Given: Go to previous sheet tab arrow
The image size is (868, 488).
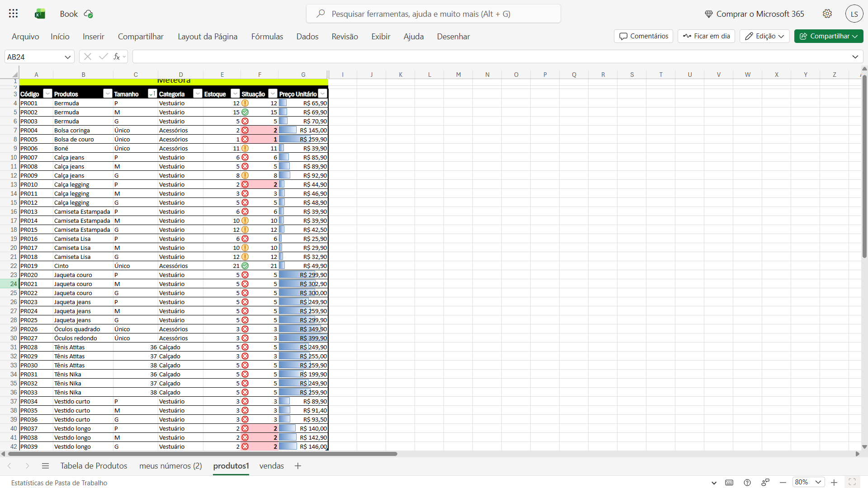Looking at the screenshot, I should pyautogui.click(x=9, y=466).
